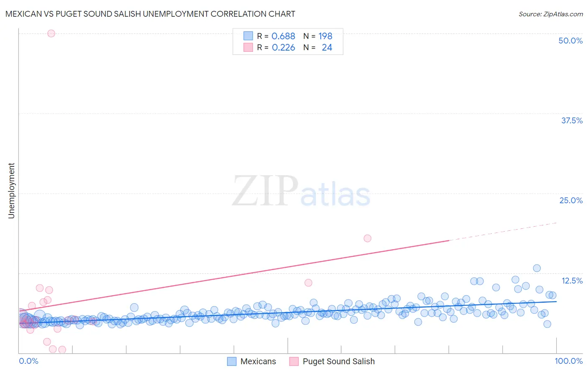This screenshot has width=588, height=373.
Task: Click the Unemployment y-axis title
Action: point(11,191)
